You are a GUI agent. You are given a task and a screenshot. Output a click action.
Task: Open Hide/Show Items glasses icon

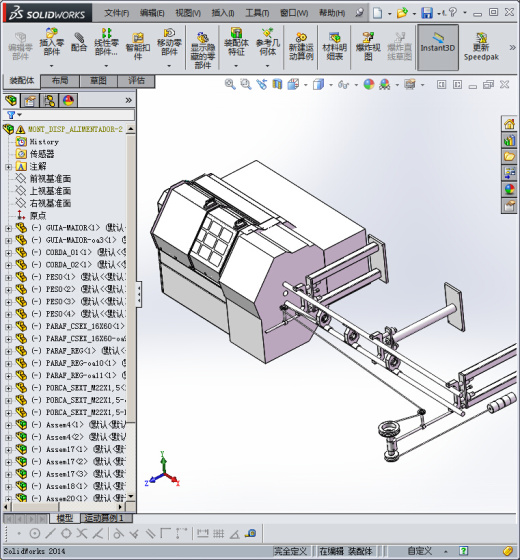[x=343, y=85]
